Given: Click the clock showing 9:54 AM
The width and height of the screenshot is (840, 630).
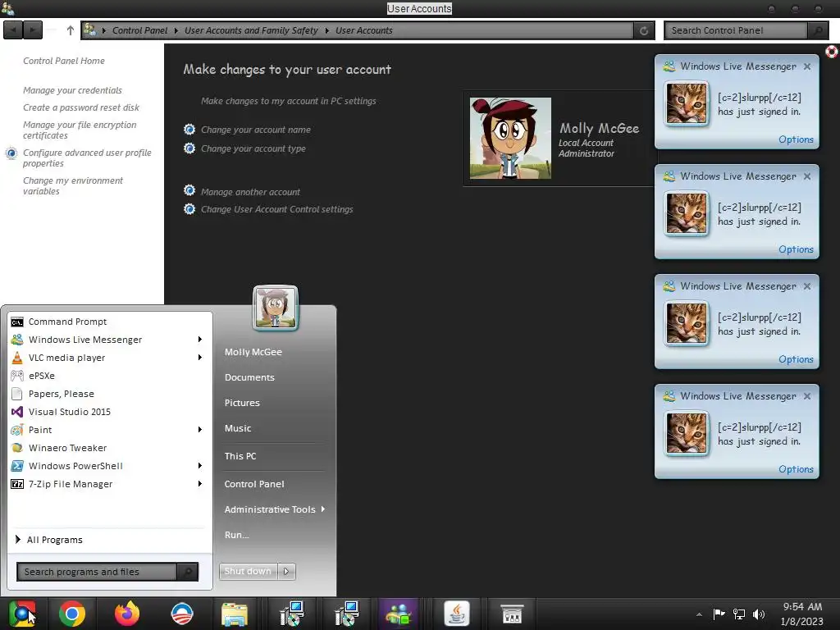Looking at the screenshot, I should [802, 614].
